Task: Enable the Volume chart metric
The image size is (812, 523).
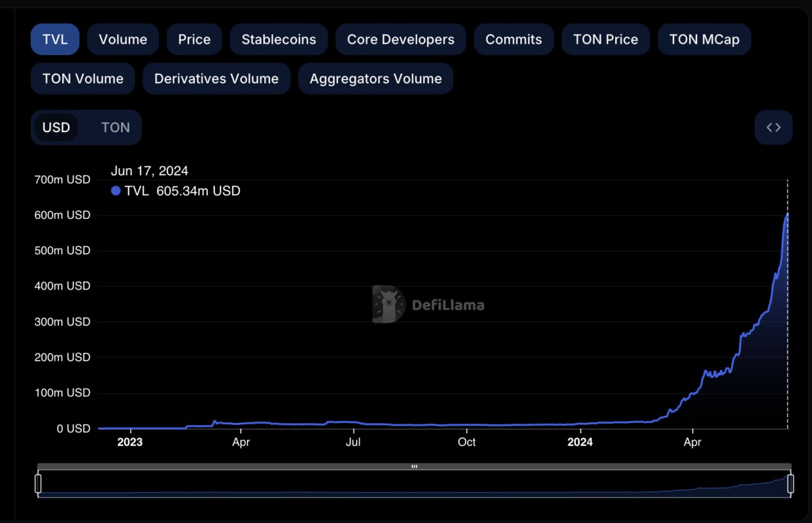Action: (x=123, y=39)
